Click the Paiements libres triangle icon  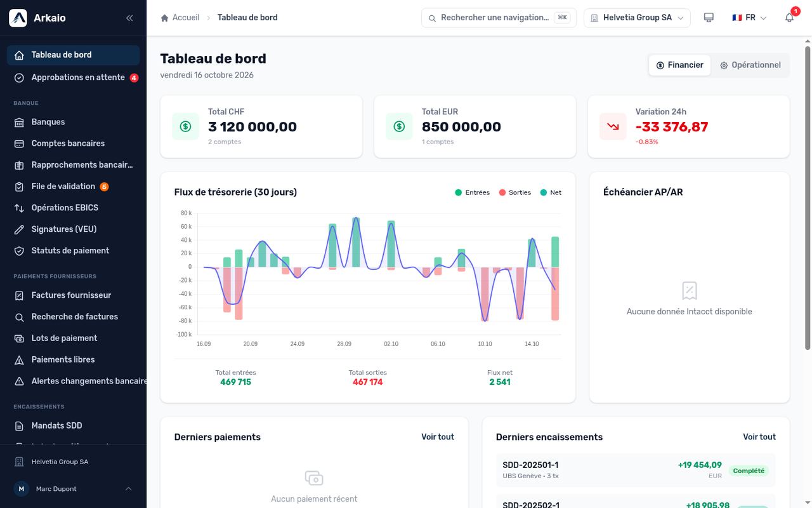click(19, 359)
